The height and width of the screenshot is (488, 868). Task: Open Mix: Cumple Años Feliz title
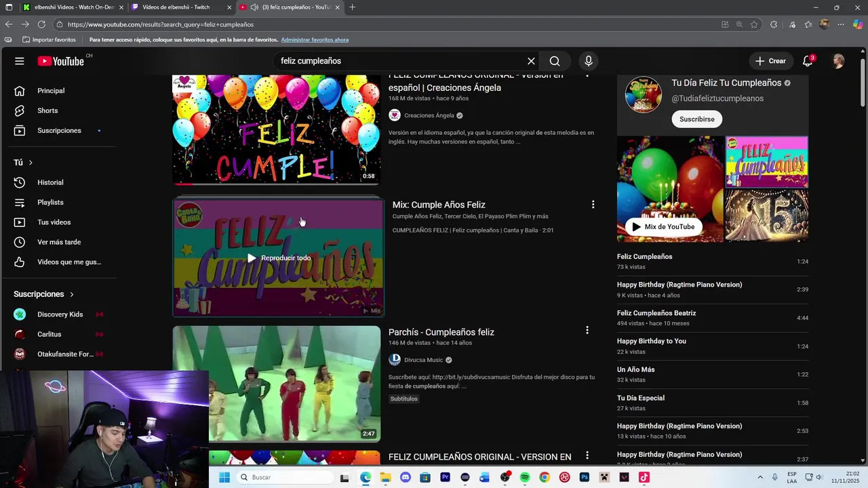point(439,205)
